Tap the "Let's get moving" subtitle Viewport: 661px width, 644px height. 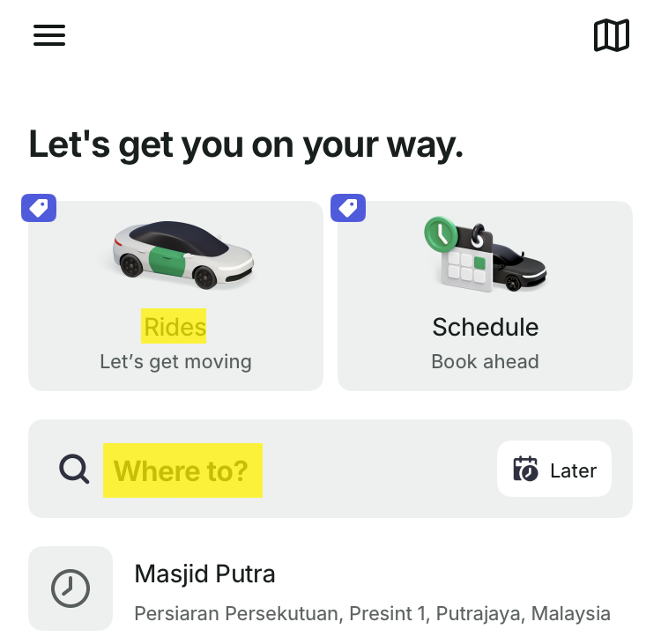tap(175, 361)
